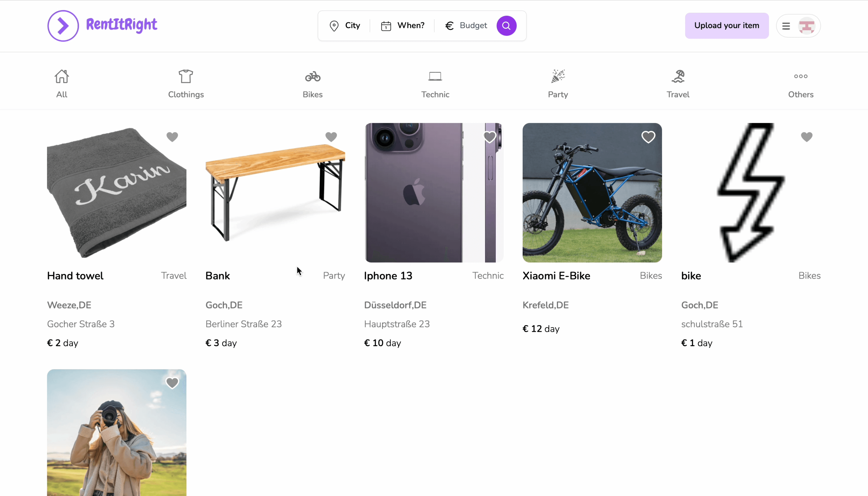Open the City location selector
This screenshot has width=868, height=496.
pyautogui.click(x=345, y=26)
